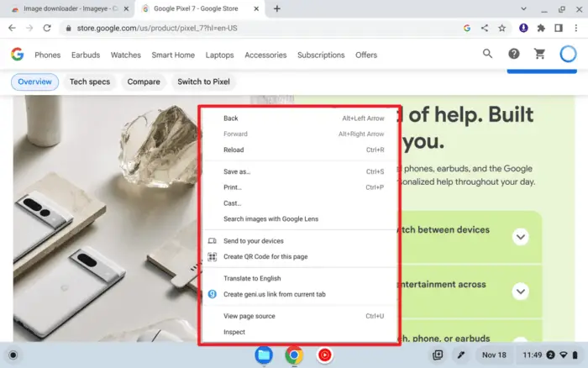Click the Google Store logo
Viewport: 588px width, 368px height.
pyautogui.click(x=18, y=55)
